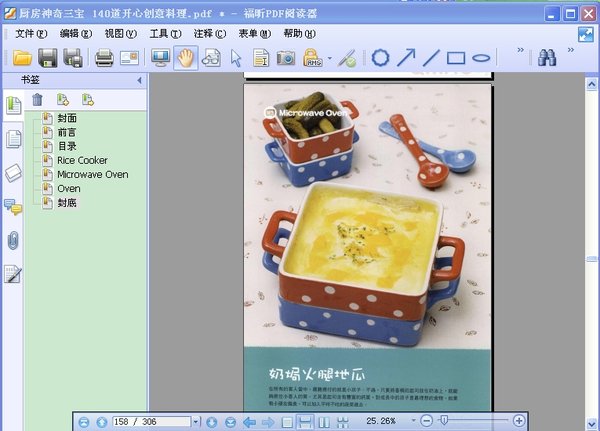Screen dimensions: 600x431
Task: Open the binoculars search tool
Action: (547, 58)
